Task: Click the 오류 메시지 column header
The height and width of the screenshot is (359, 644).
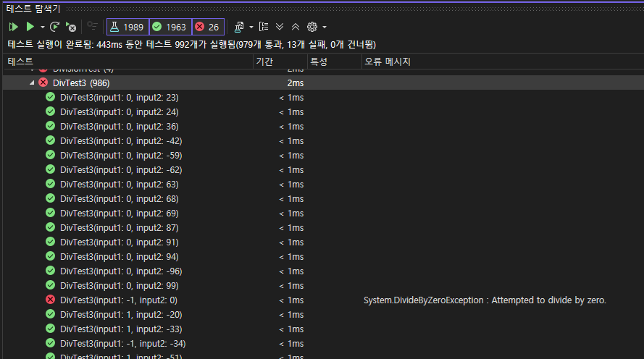Action: point(387,62)
